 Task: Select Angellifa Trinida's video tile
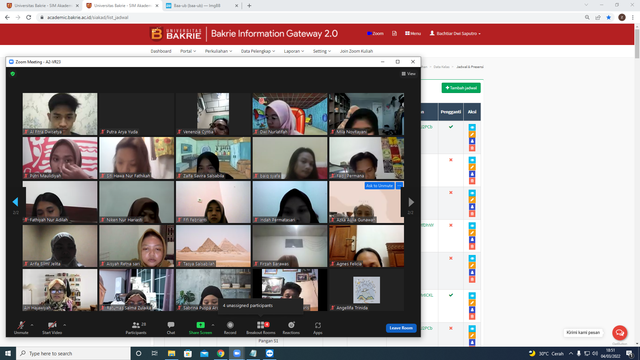click(367, 290)
